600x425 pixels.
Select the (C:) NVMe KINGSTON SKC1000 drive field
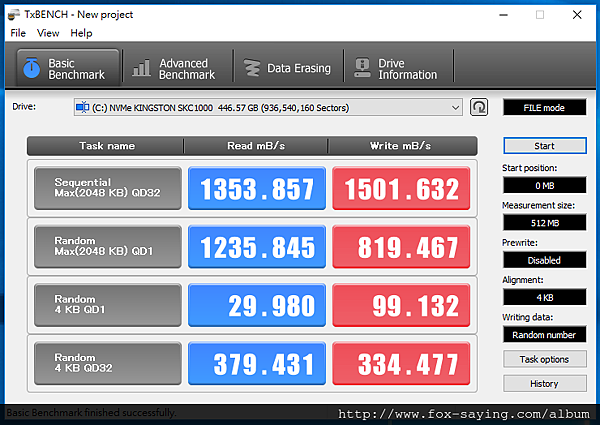[268, 107]
